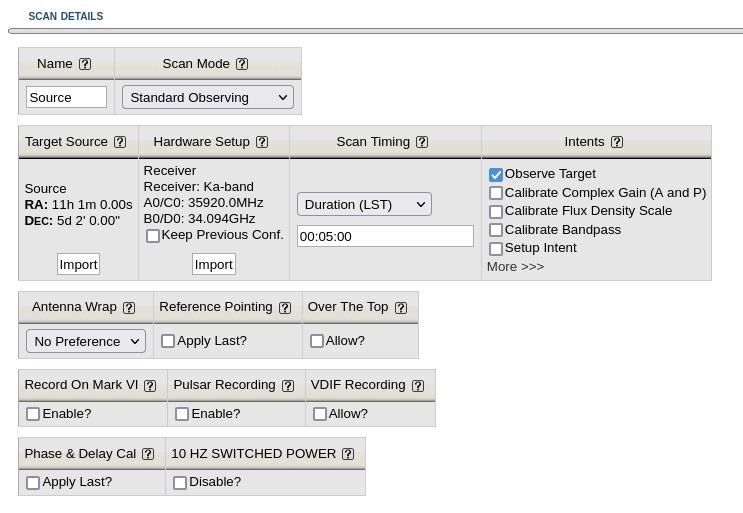The image size is (743, 513).
Task: Show help for Scan Timing
Action: click(422, 142)
